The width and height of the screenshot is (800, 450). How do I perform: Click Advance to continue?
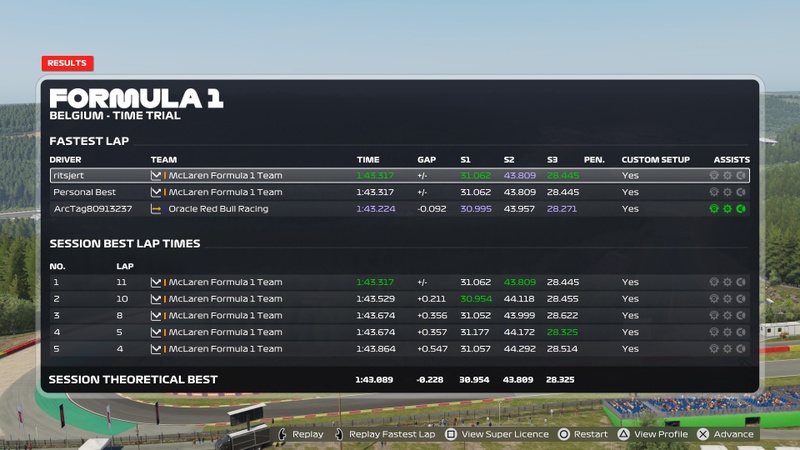726,434
